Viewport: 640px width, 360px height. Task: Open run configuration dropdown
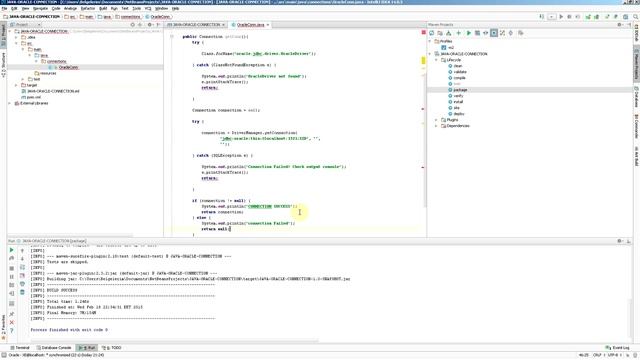(551, 17)
